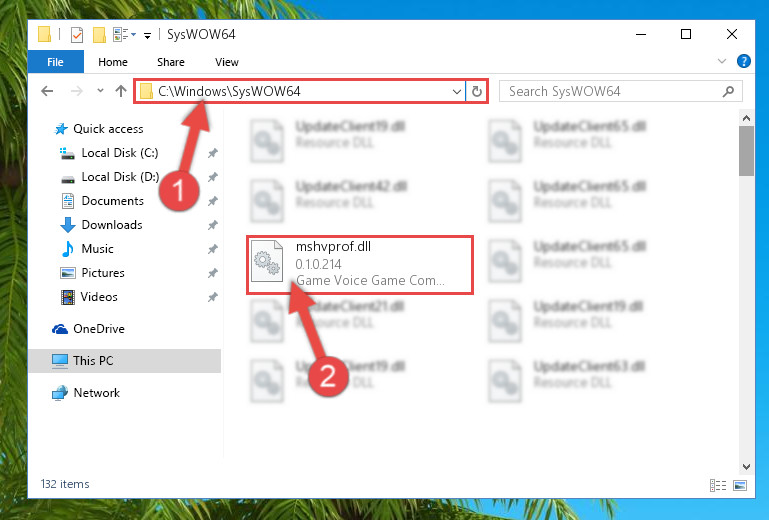
Task: Click the pin icon beside Pictures
Action: point(212,273)
